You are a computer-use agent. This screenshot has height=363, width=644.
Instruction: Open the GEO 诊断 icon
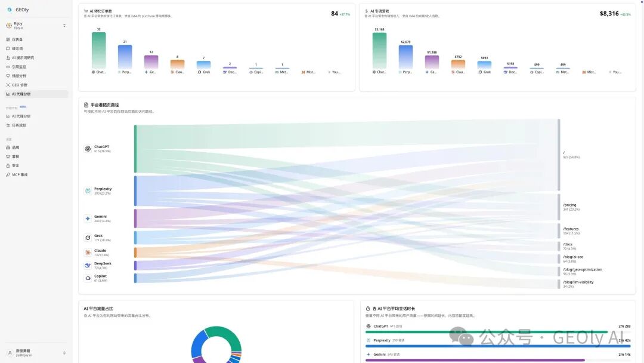pos(8,85)
